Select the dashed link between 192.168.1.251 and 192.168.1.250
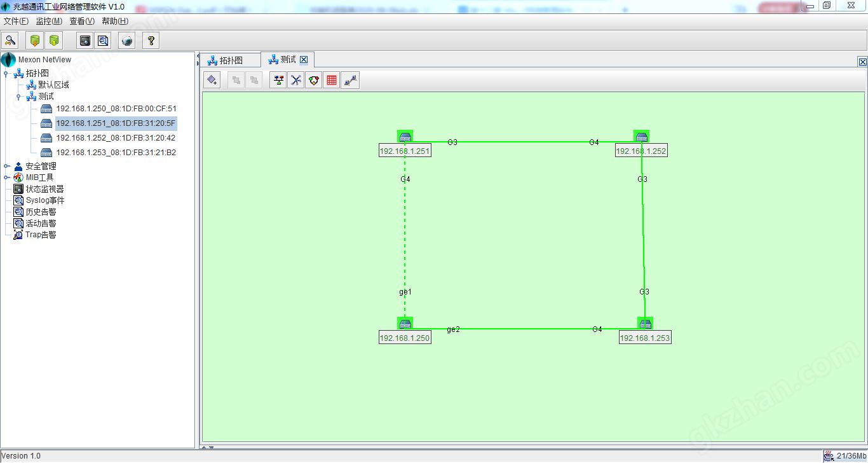 click(x=405, y=235)
